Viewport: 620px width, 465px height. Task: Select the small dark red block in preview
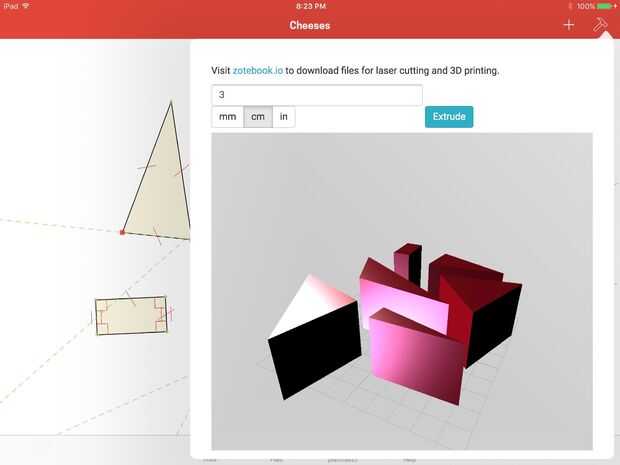point(408,263)
